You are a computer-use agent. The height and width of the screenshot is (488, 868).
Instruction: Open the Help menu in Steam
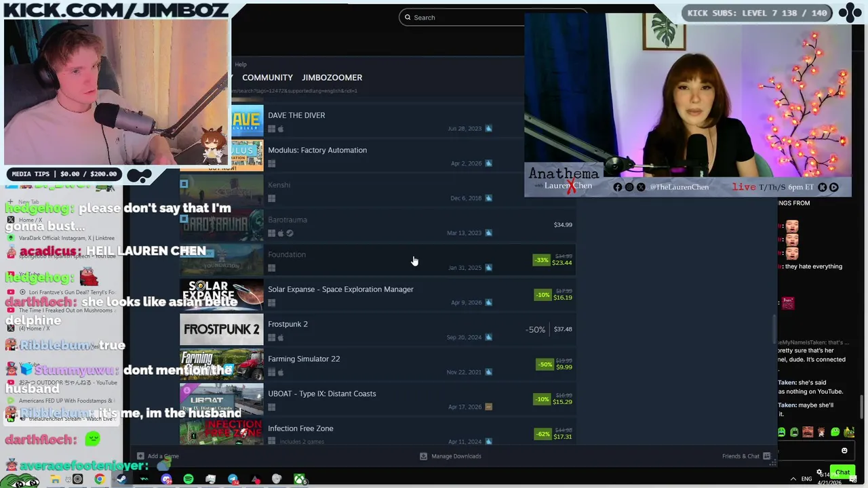(241, 64)
